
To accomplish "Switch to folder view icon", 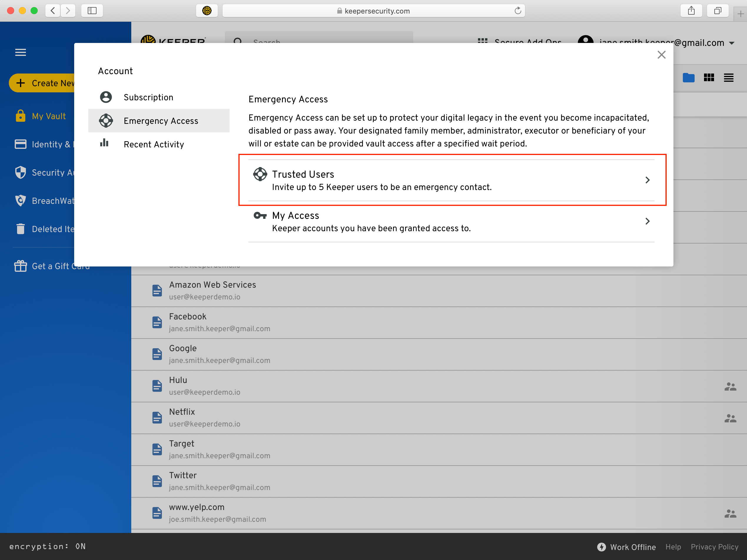I will click(x=689, y=78).
